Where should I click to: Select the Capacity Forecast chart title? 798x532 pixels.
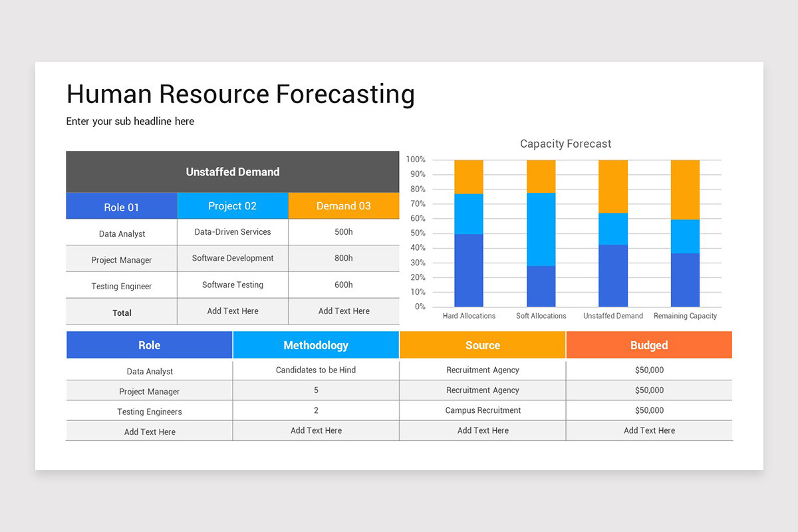point(565,144)
